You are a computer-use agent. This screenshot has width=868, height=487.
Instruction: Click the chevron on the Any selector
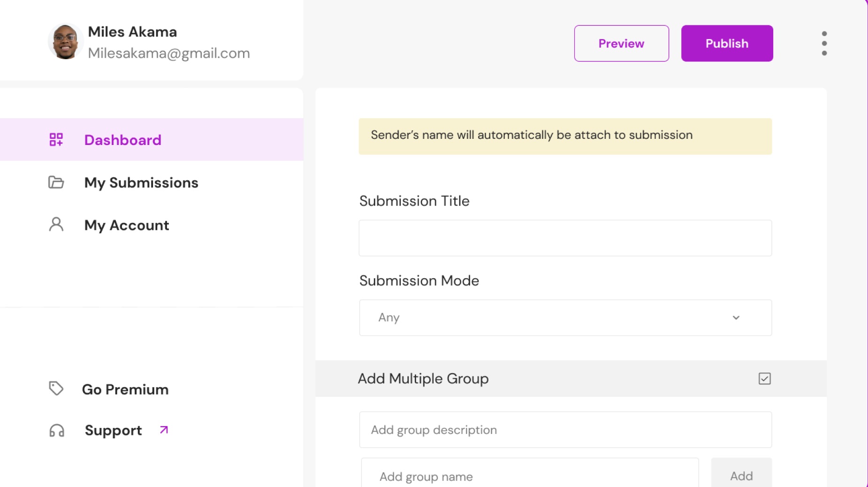pyautogui.click(x=736, y=318)
